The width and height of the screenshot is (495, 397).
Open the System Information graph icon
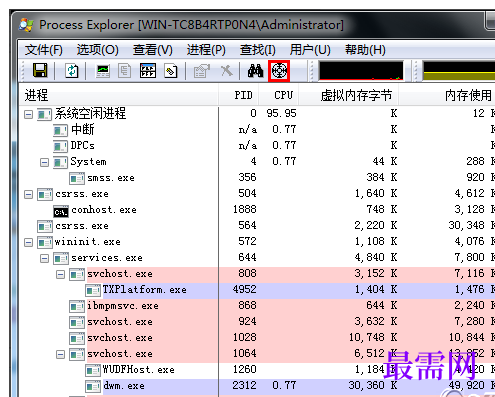coord(103,71)
